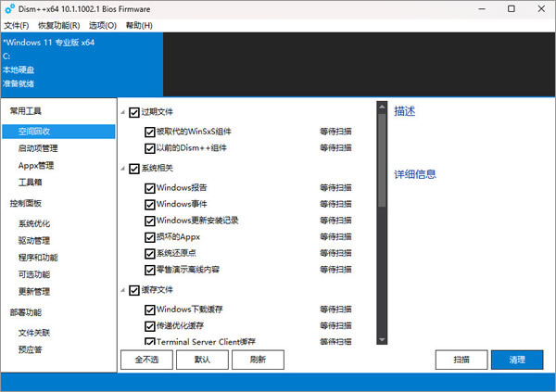Image resolution: width=556 pixels, height=392 pixels.
Task: Open 驱动管理 under 控制面板
Action: (x=34, y=241)
